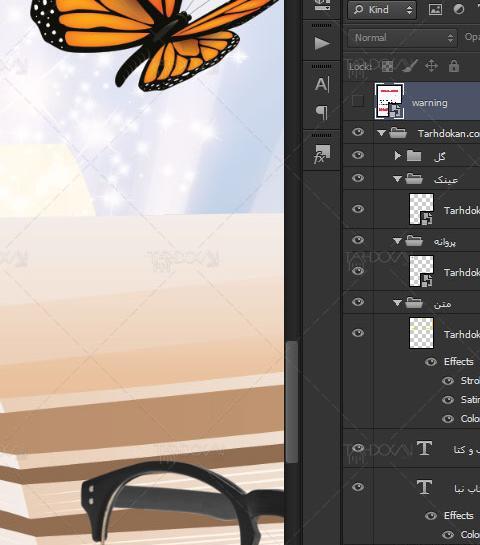Hide the پروانه group
This screenshot has height=545, width=480.
pyautogui.click(x=358, y=240)
